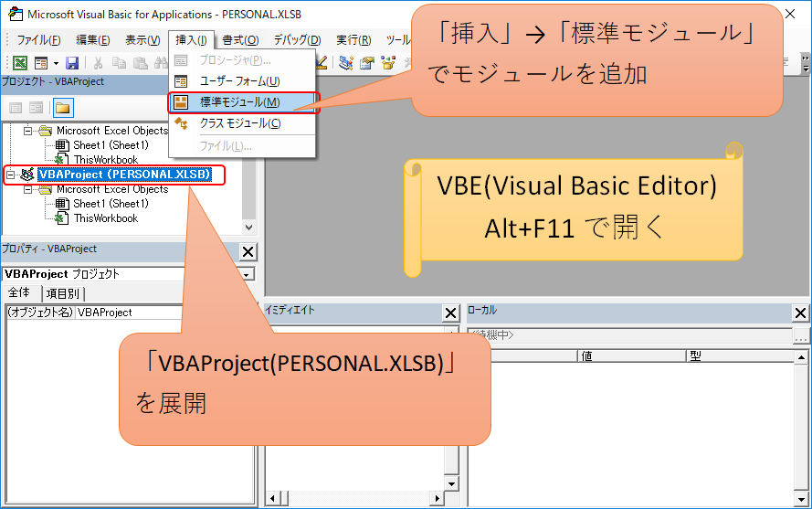Click the VBA application icon in title bar
The height and width of the screenshot is (509, 812).
point(16,14)
